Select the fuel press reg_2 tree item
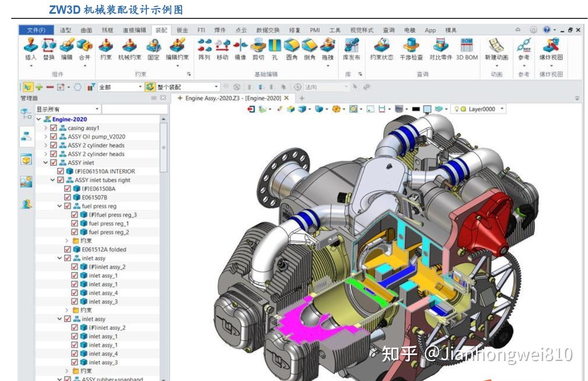This screenshot has height=381, width=588. pos(109,232)
